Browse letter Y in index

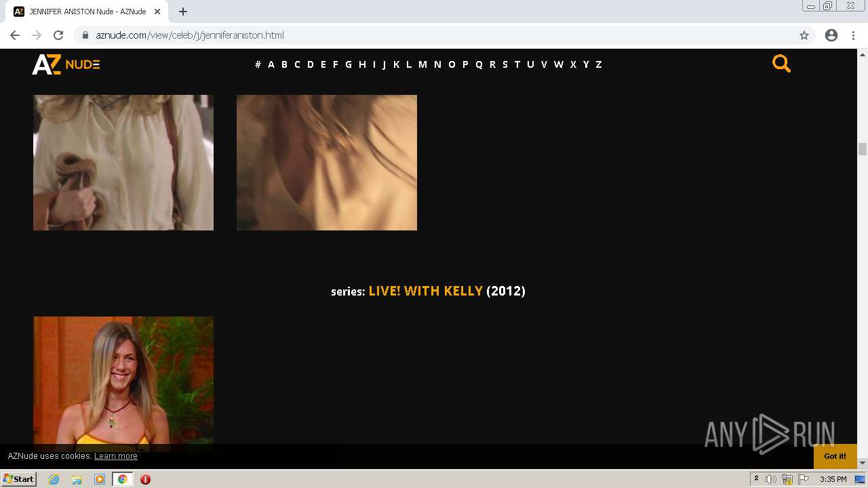click(x=586, y=64)
